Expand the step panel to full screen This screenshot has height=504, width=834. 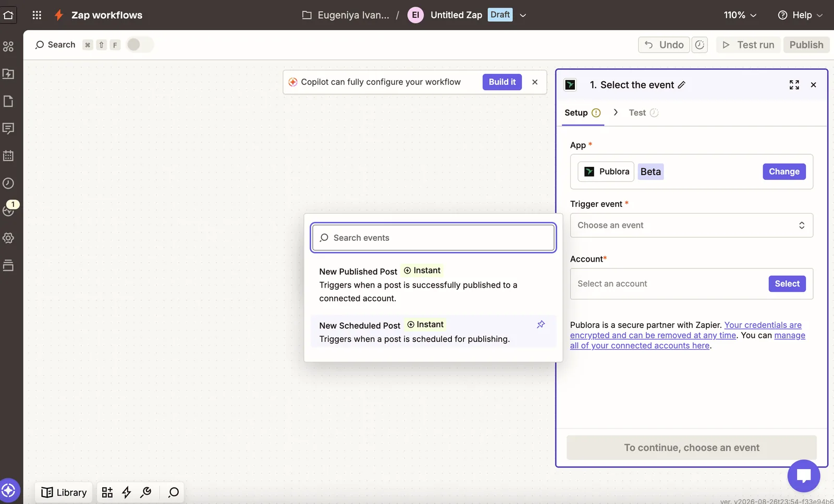(794, 85)
